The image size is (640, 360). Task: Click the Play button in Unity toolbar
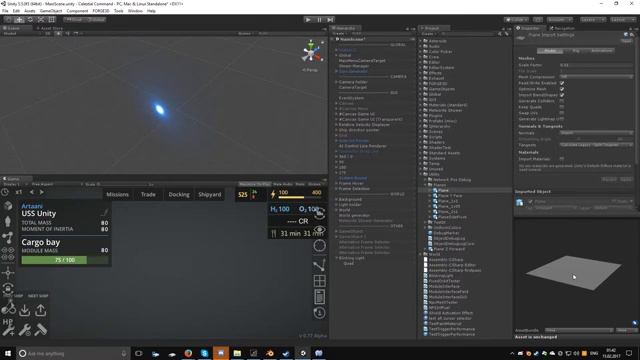point(308,20)
